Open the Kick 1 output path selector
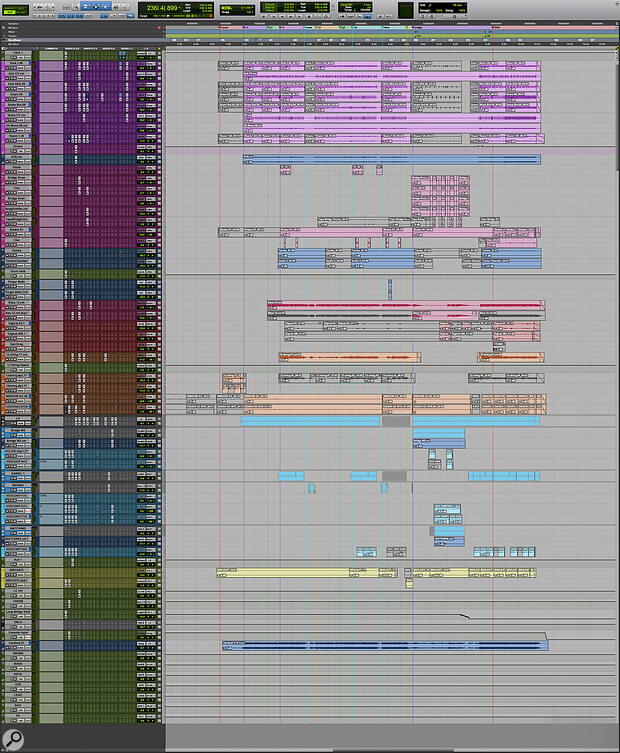Screen dimensions: 620x753 point(151,64)
